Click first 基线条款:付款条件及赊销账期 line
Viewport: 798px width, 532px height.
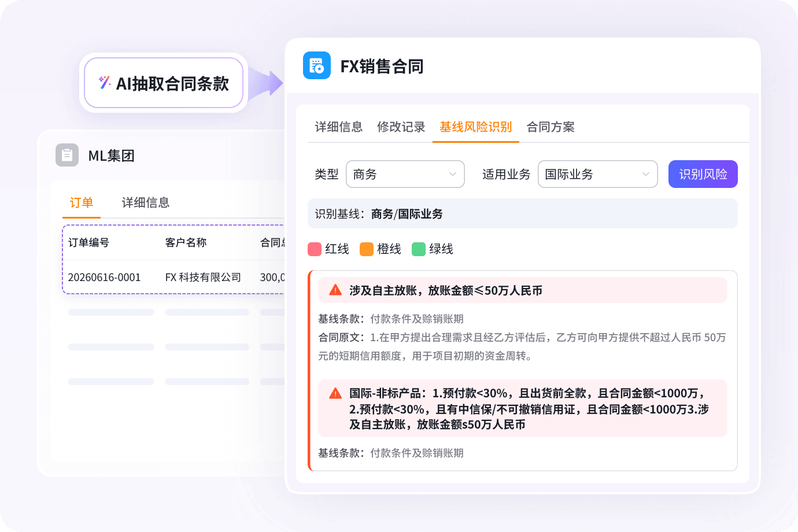391,319
